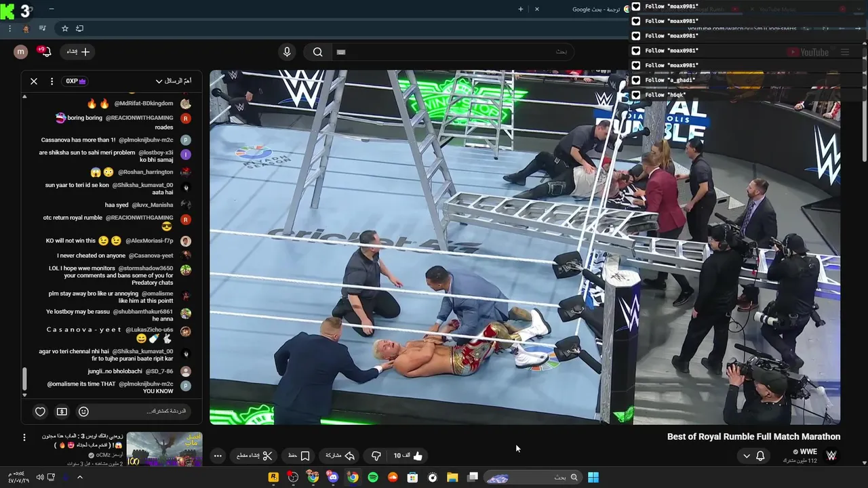Open File Explorer from taskbar
This screenshot has width=868, height=488.
click(452, 477)
